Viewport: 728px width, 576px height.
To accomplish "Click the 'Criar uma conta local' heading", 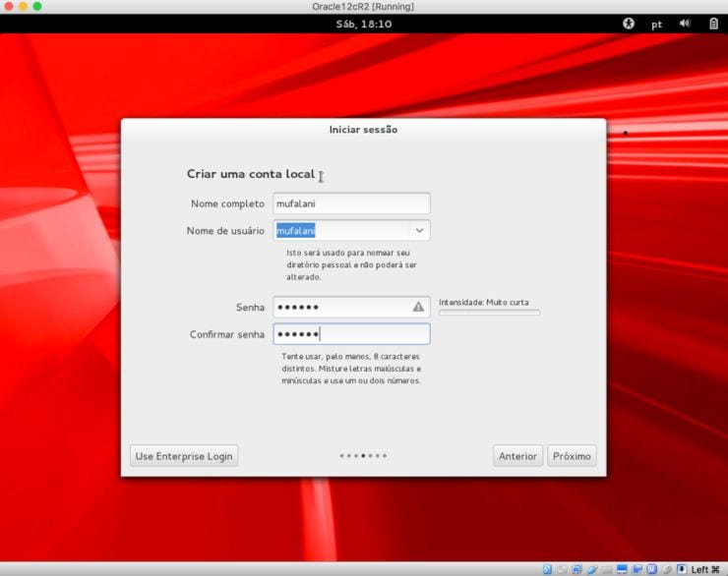I will (x=251, y=174).
